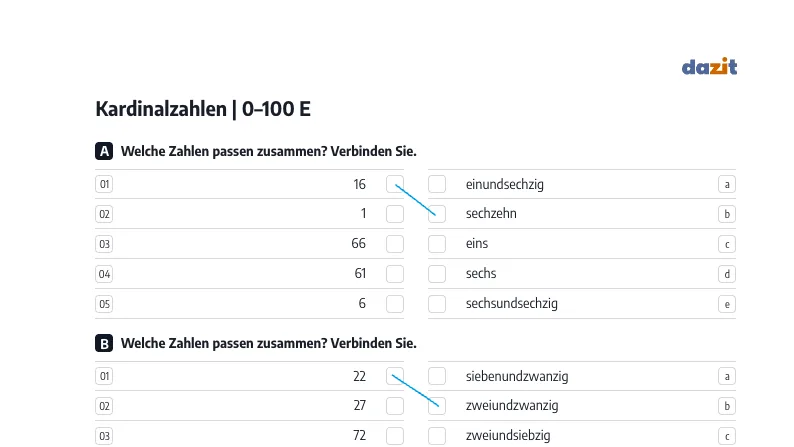Click the connector box next to 27

[395, 406]
